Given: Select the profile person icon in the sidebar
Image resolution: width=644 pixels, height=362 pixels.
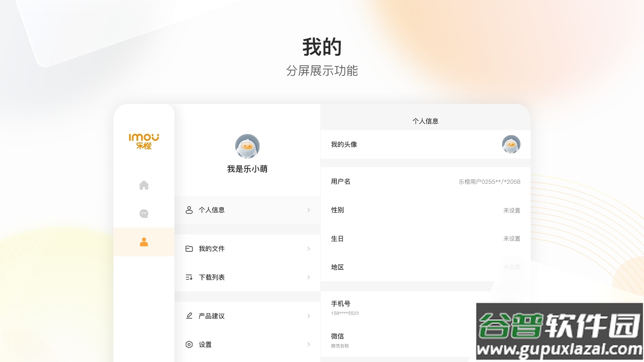Looking at the screenshot, I should click(x=144, y=242).
